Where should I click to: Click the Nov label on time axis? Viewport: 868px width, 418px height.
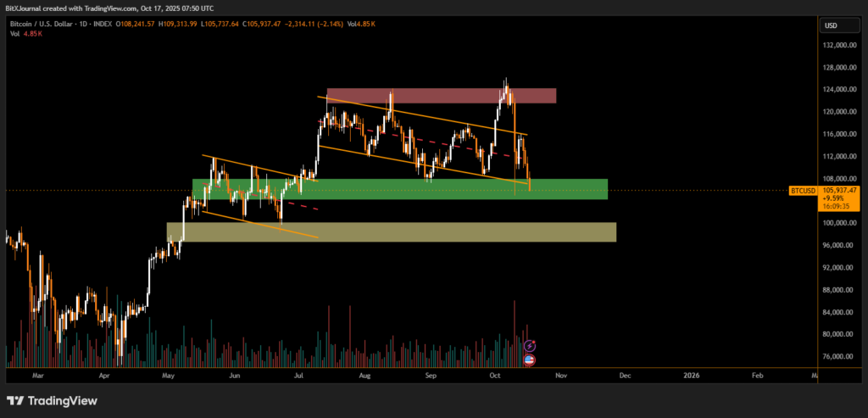pyautogui.click(x=559, y=374)
